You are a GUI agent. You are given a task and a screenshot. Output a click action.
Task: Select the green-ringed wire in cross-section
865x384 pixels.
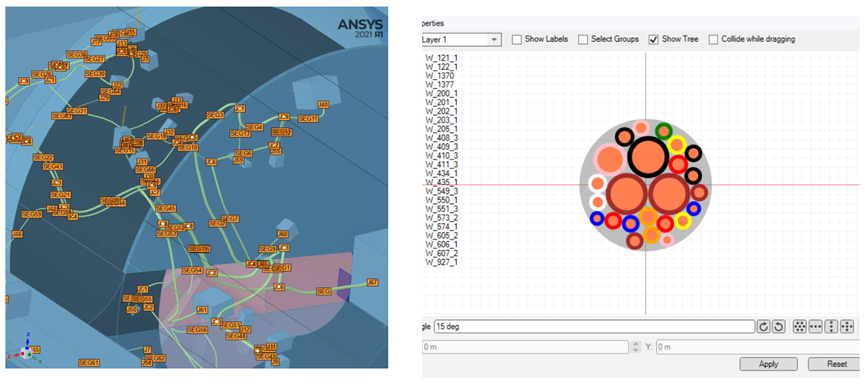click(664, 131)
